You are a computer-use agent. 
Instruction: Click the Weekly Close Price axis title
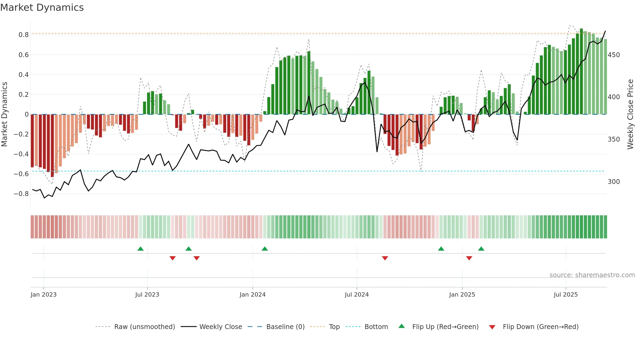click(x=630, y=114)
